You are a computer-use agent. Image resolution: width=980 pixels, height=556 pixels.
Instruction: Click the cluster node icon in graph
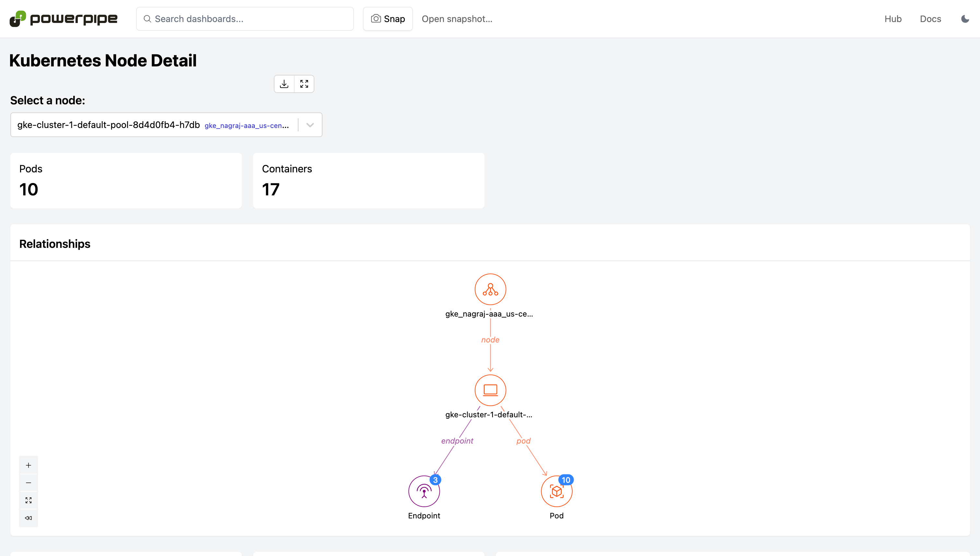490,289
